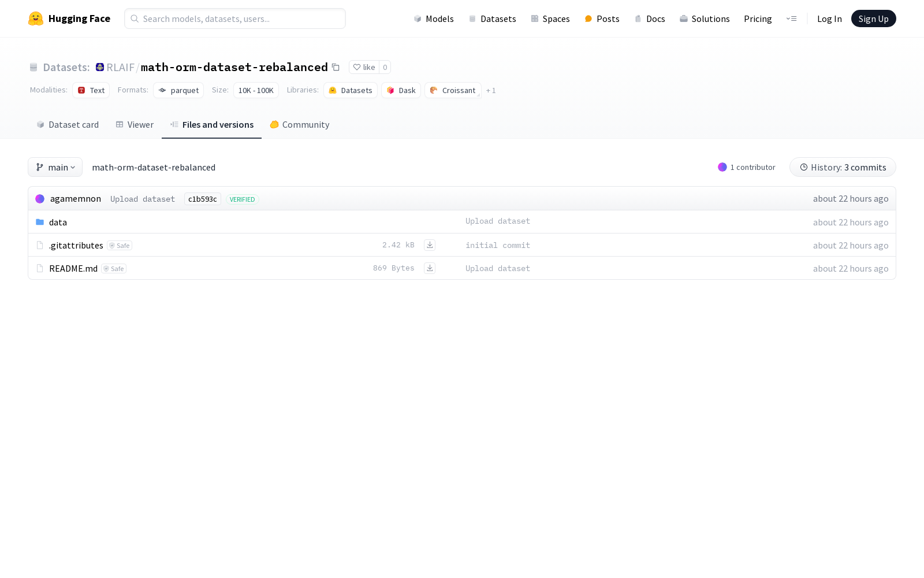Download the README.md file
Viewport: 924px width, 578px height.
click(x=429, y=268)
